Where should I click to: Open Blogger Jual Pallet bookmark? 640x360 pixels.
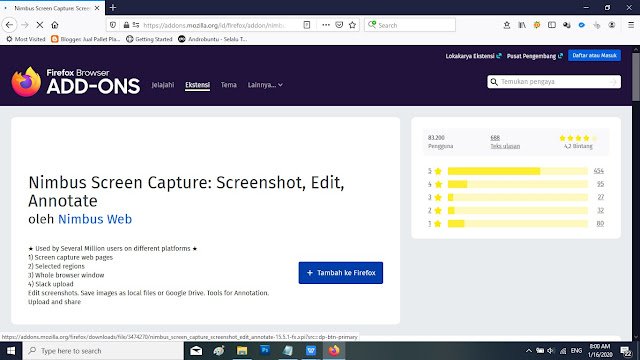click(86, 39)
